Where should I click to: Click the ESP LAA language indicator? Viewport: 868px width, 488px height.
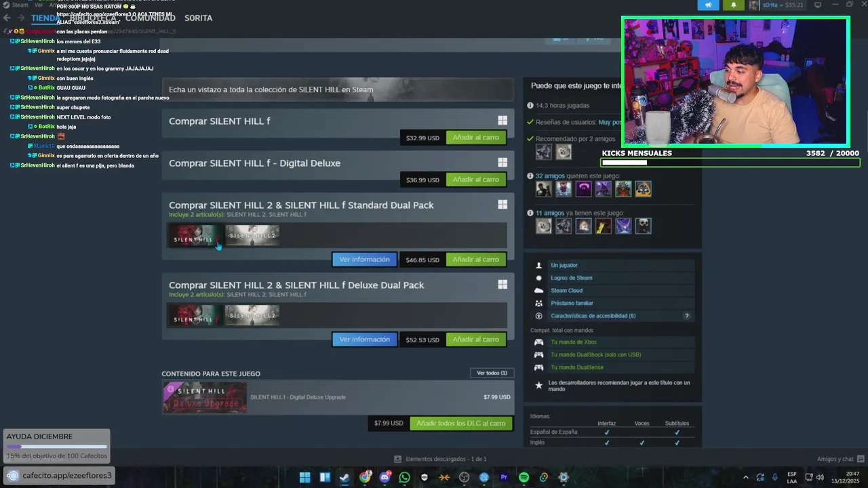click(792, 477)
